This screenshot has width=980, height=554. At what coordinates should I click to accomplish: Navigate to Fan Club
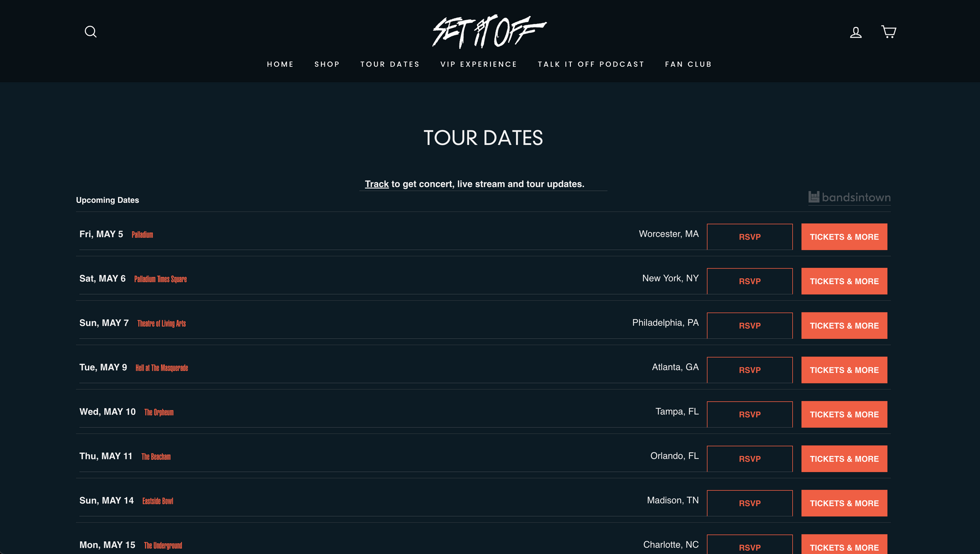[688, 64]
